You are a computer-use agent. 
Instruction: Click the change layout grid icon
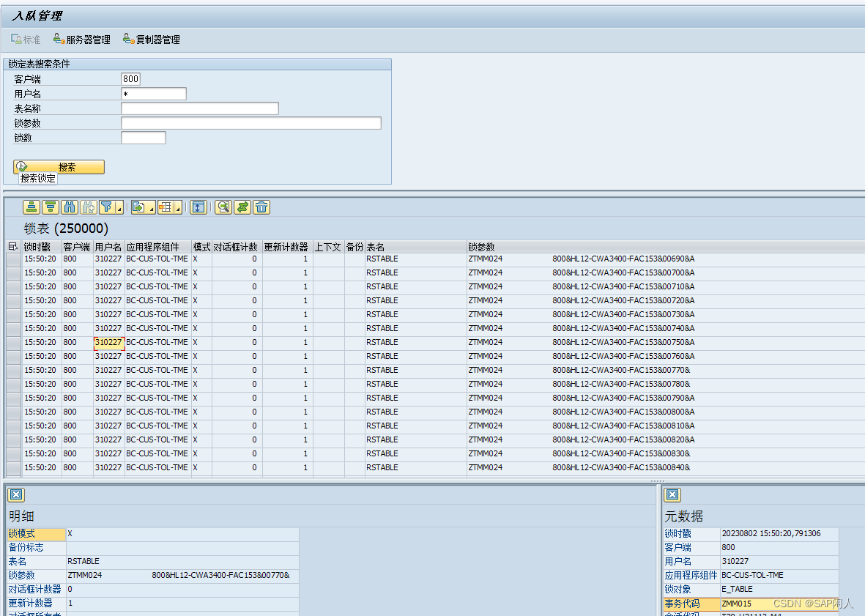click(165, 207)
